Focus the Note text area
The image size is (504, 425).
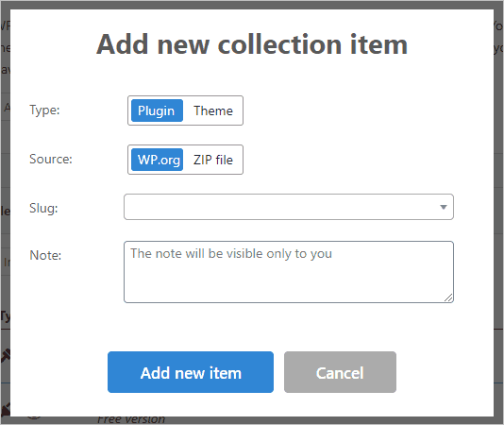coord(288,272)
